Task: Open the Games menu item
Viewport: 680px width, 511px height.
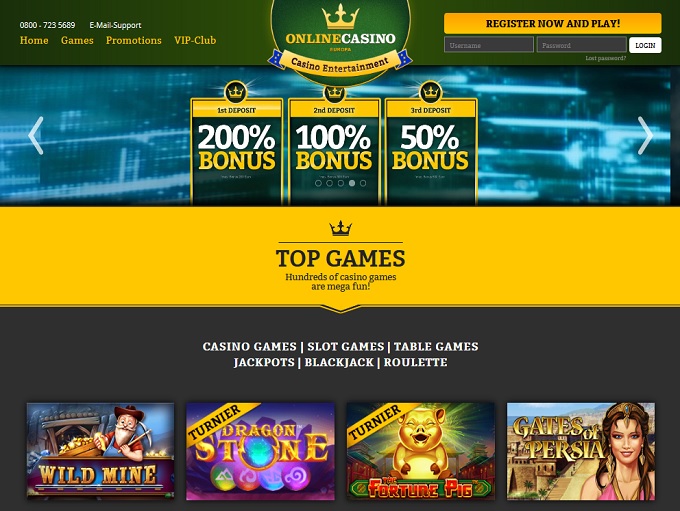Action: coord(77,40)
